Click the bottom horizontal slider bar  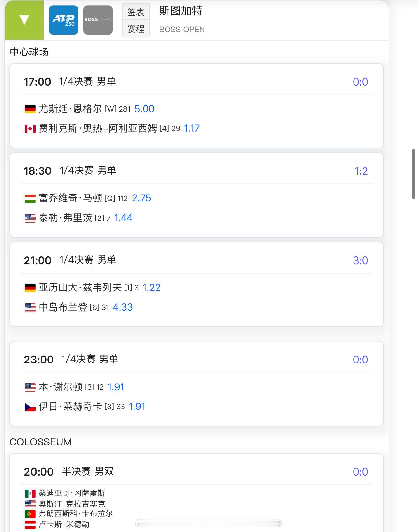click(209, 523)
